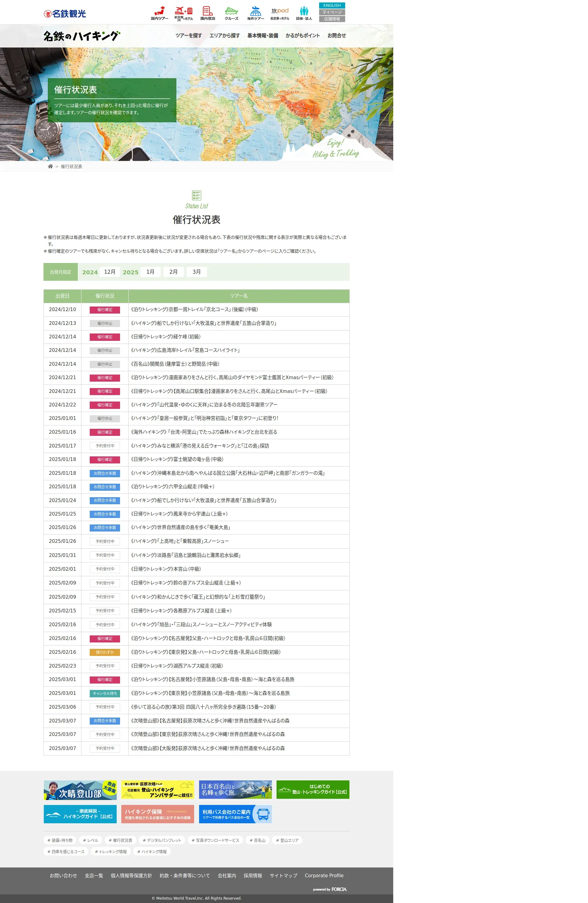Open the 六甲全山縦走(中級+) tour link
Image resolution: width=588 pixels, height=903 pixels.
click(172, 486)
